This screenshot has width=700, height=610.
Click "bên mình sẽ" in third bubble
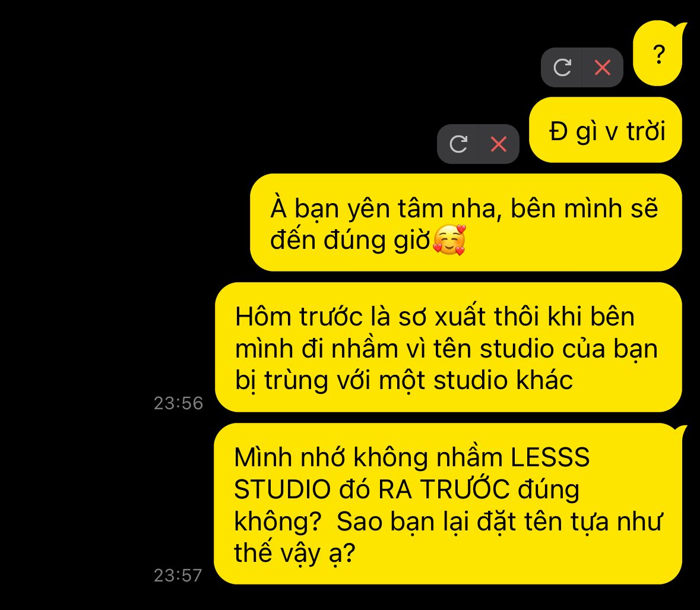click(584, 208)
